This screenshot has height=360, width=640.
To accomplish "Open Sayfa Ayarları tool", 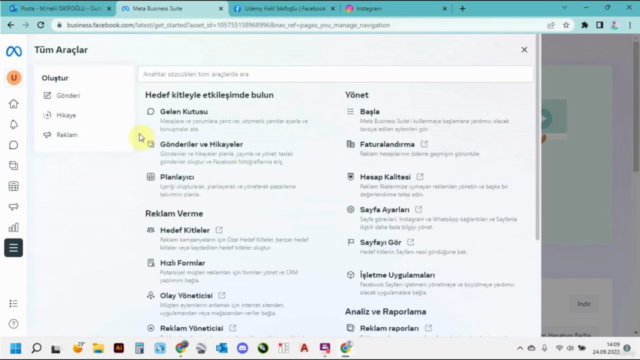I will 384,209.
